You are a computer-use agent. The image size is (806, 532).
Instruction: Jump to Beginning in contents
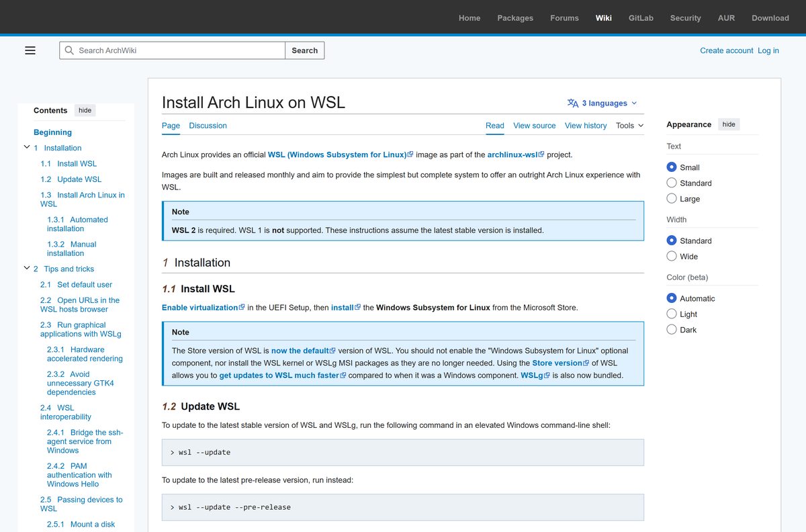click(x=52, y=132)
